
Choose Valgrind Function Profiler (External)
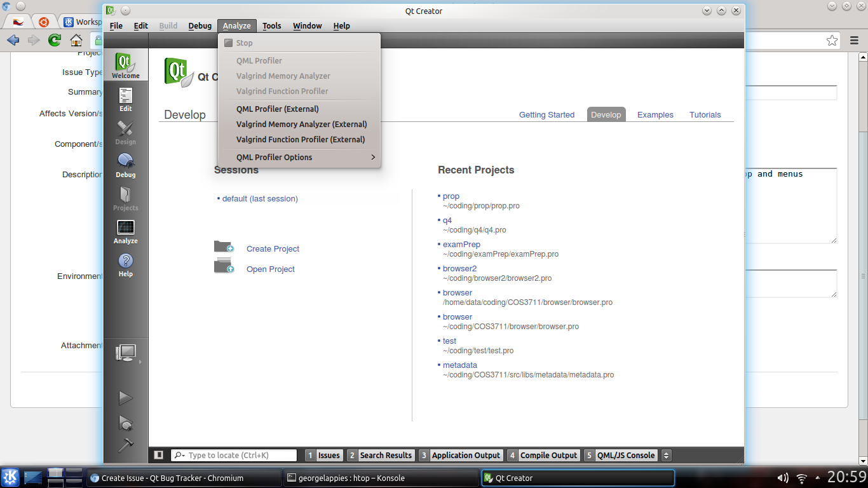tap(299, 139)
